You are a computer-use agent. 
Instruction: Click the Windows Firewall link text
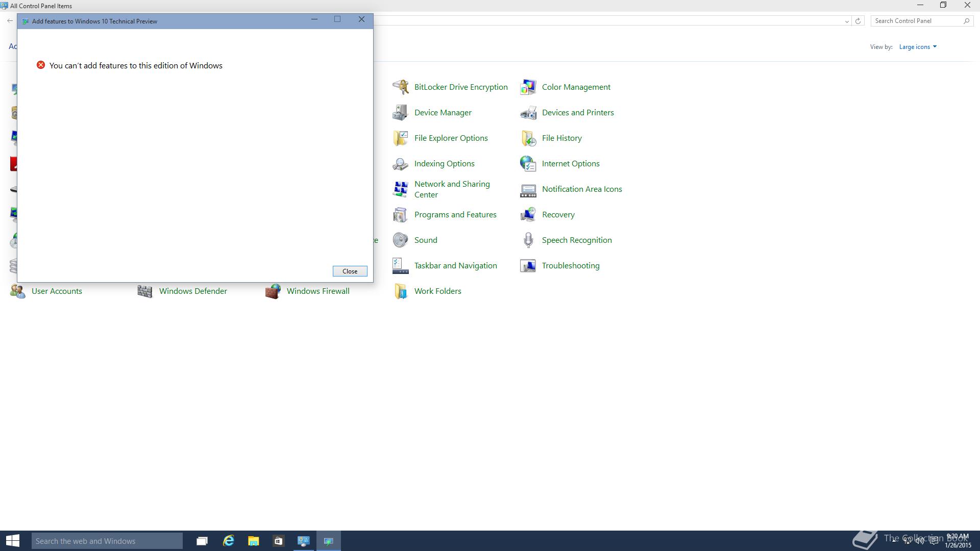tap(318, 291)
